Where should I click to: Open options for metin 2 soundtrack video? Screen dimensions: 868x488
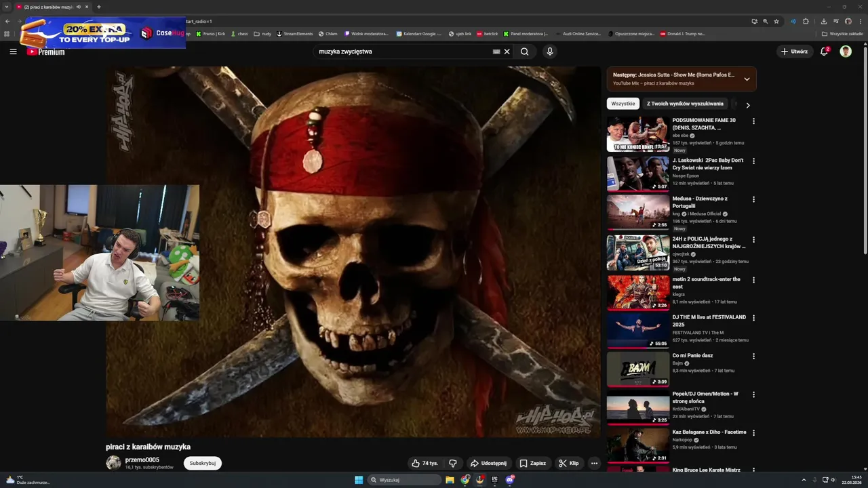point(753,280)
